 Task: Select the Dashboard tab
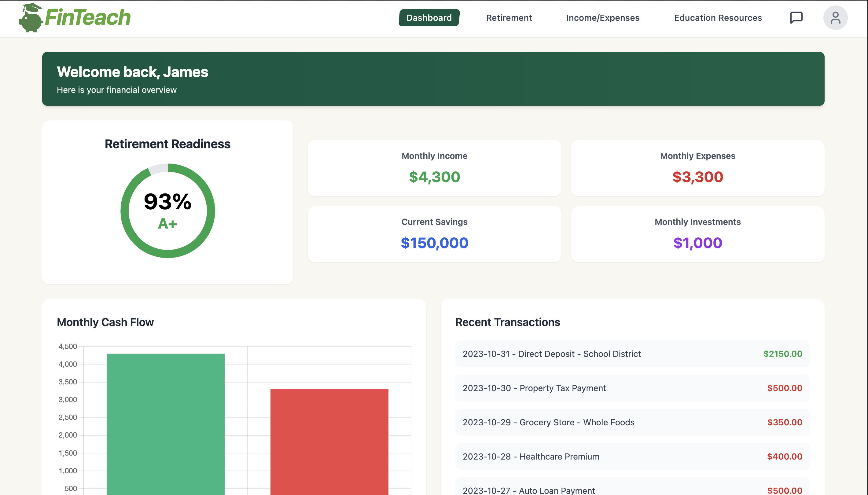point(429,18)
